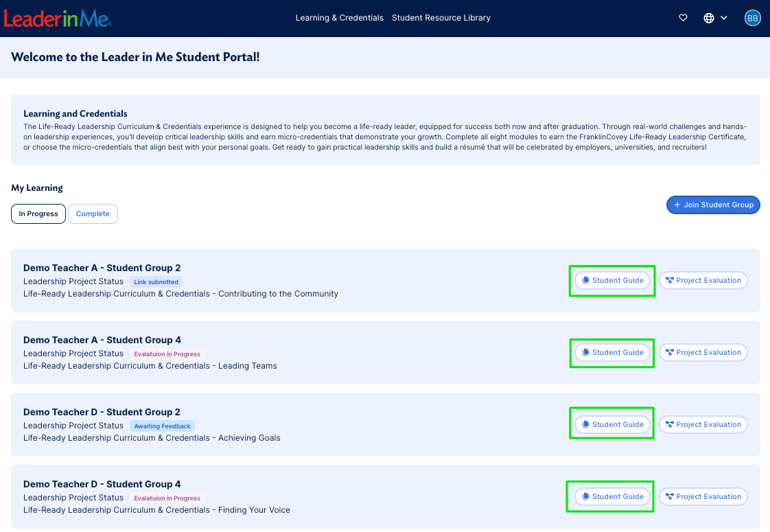
Task: Open Learning & Credentials in the navigation bar
Action: click(x=339, y=17)
